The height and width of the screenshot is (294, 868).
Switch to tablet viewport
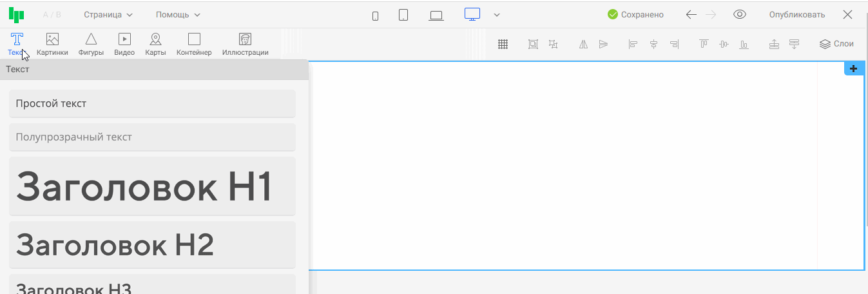pos(403,15)
